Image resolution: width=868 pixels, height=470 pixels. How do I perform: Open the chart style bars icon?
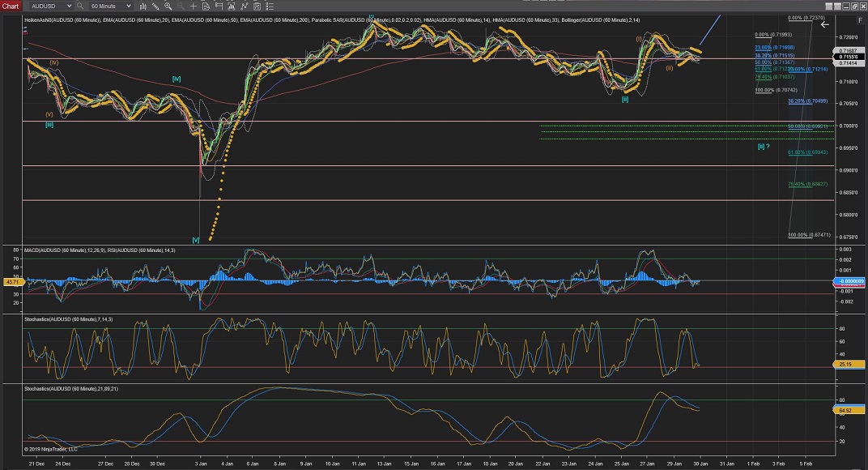click(x=143, y=6)
